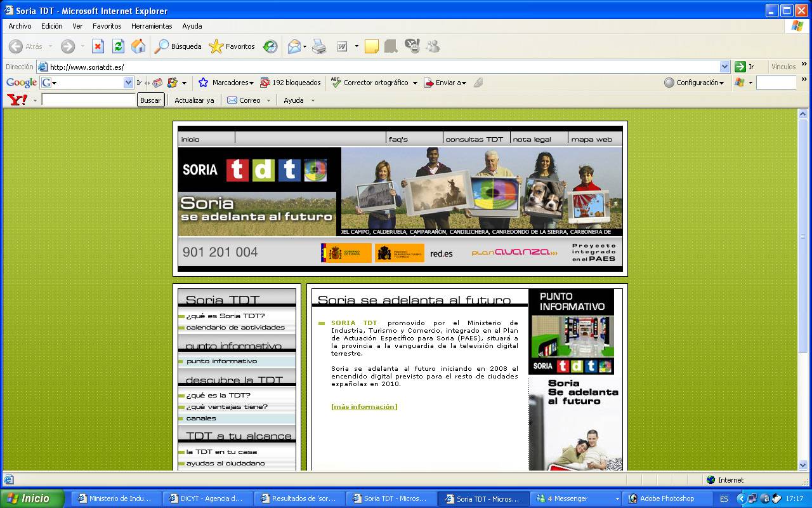Click in the Yahoo search input field
The height and width of the screenshot is (508, 812).
(88, 100)
